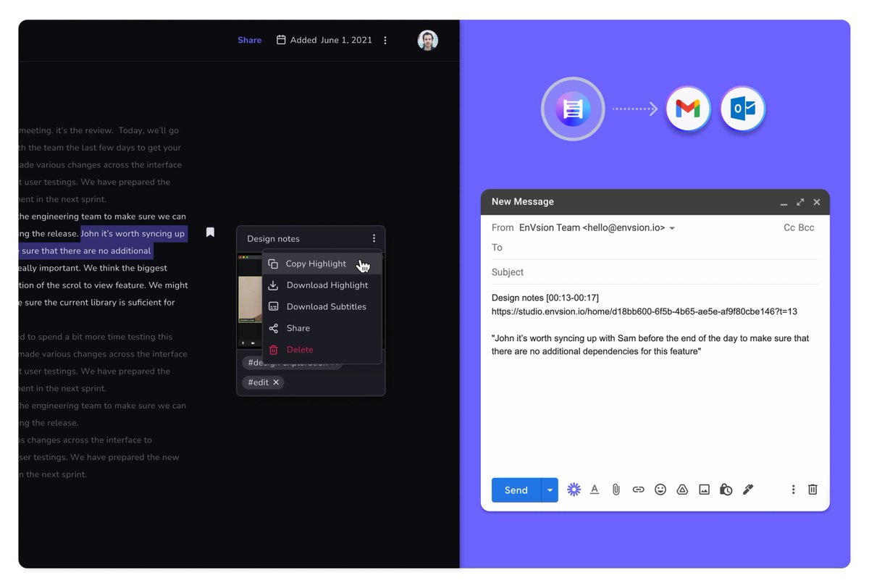Minimize the New Message window
Screen dimensions: 869x588
coord(784,204)
